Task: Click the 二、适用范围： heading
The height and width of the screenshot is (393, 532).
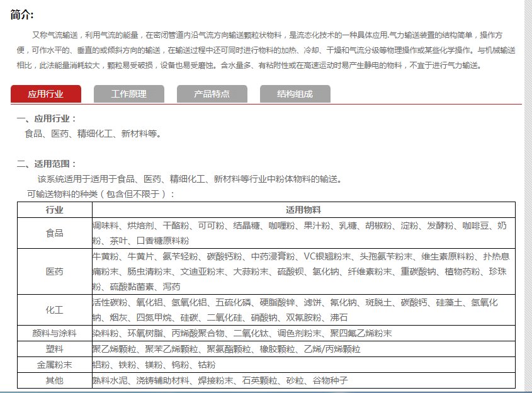Action: click(x=47, y=164)
